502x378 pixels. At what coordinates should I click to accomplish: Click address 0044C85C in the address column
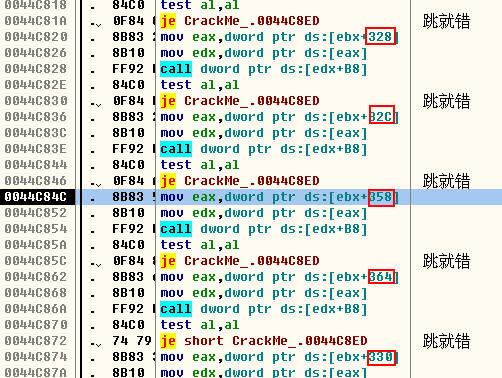[x=36, y=261]
